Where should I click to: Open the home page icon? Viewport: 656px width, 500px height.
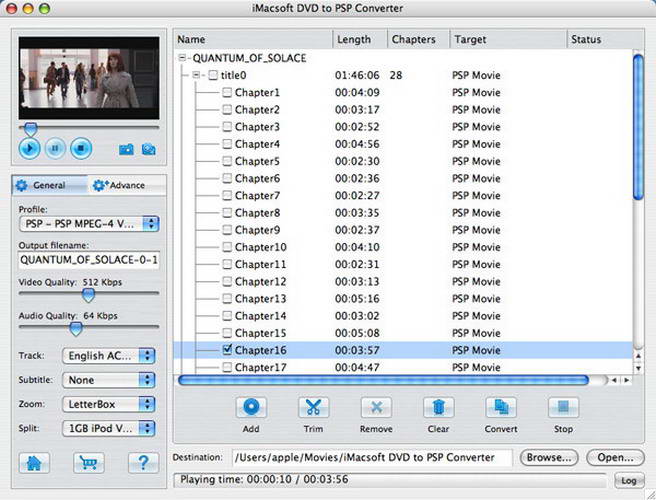pos(34,463)
